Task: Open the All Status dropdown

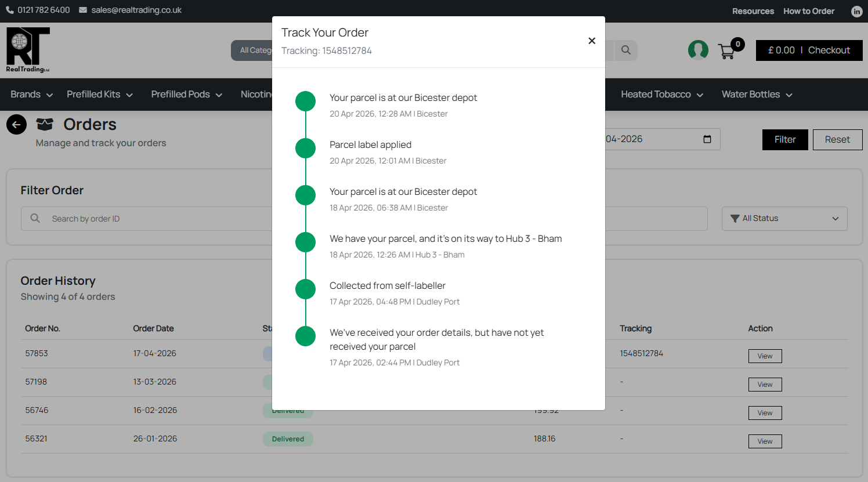Action: [784, 219]
